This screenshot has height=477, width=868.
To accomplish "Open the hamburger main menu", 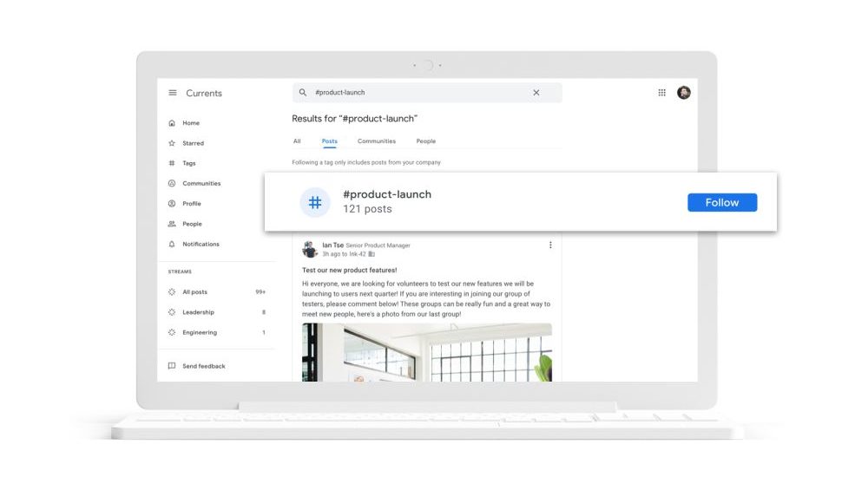I will (173, 93).
